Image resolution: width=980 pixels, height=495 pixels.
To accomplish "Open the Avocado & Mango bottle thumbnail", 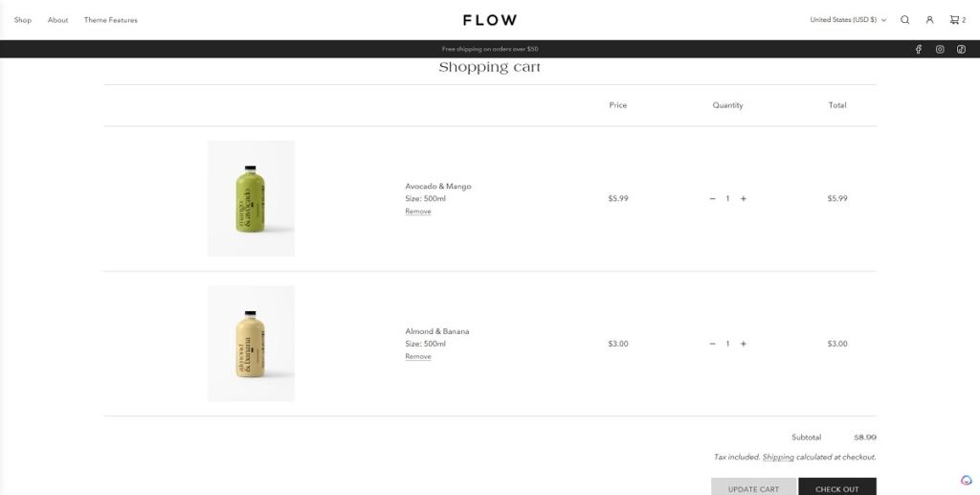I will click(x=251, y=198).
